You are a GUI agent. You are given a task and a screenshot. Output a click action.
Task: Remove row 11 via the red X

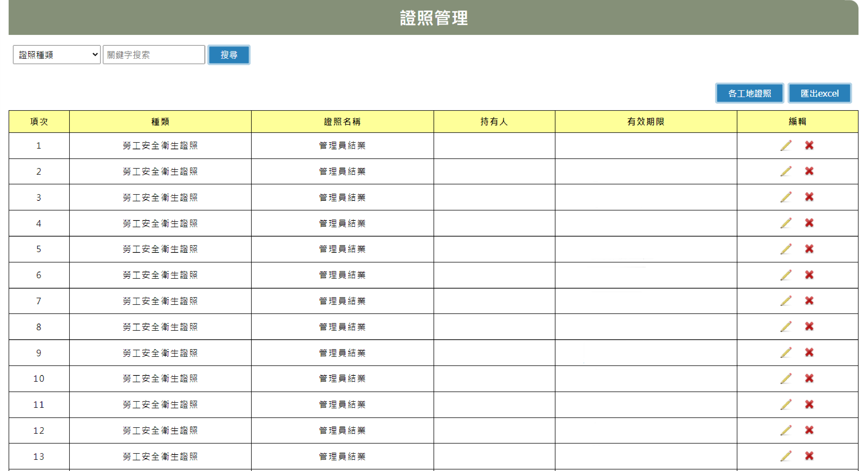tap(809, 404)
